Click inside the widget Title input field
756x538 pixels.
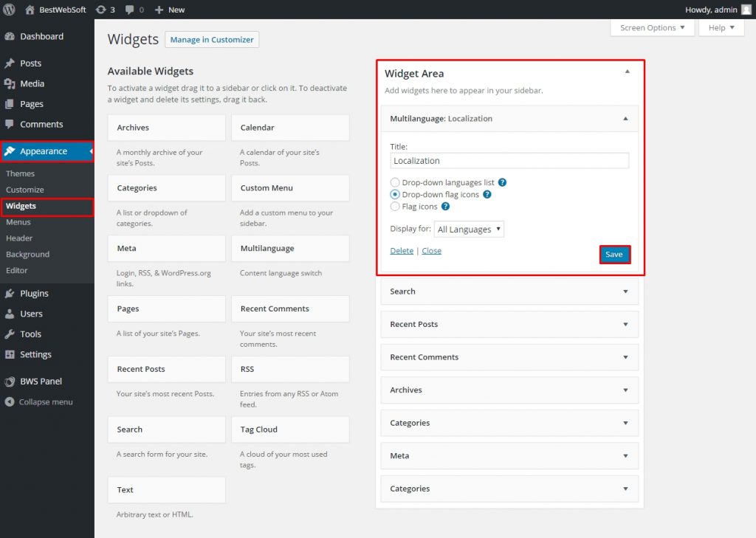509,160
